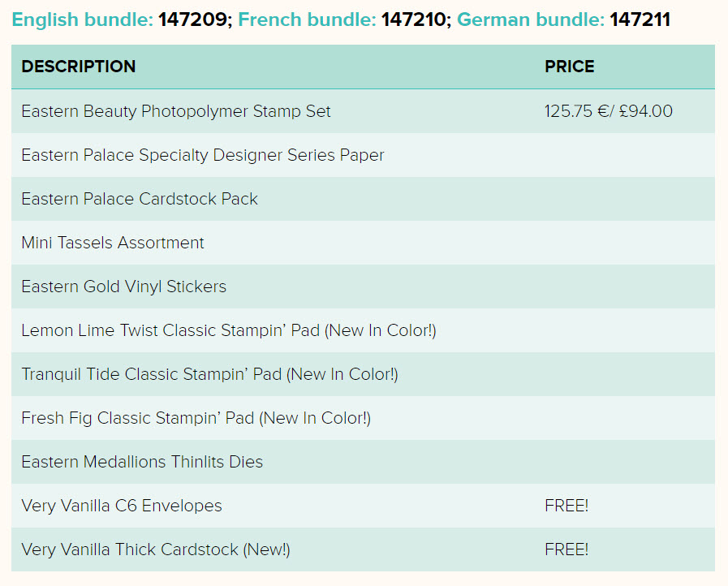Click Eastern Medallions Thinlits Dies row
The height and width of the screenshot is (586, 728).
click(363, 462)
